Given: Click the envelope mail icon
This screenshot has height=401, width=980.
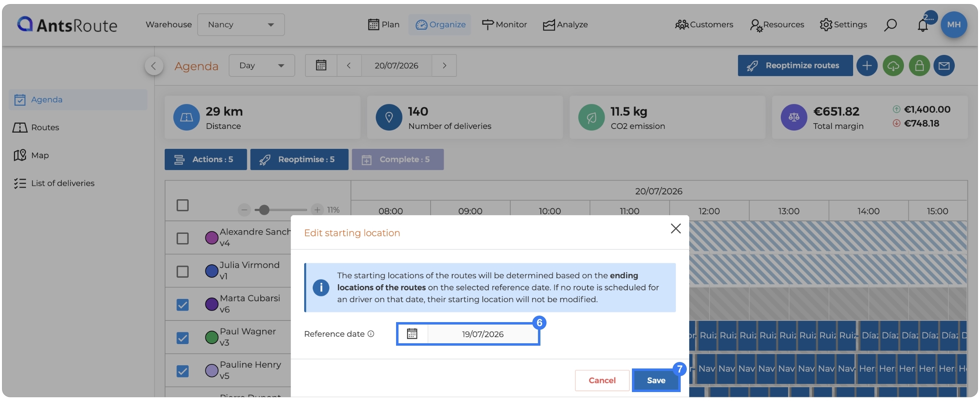Looking at the screenshot, I should pos(944,65).
